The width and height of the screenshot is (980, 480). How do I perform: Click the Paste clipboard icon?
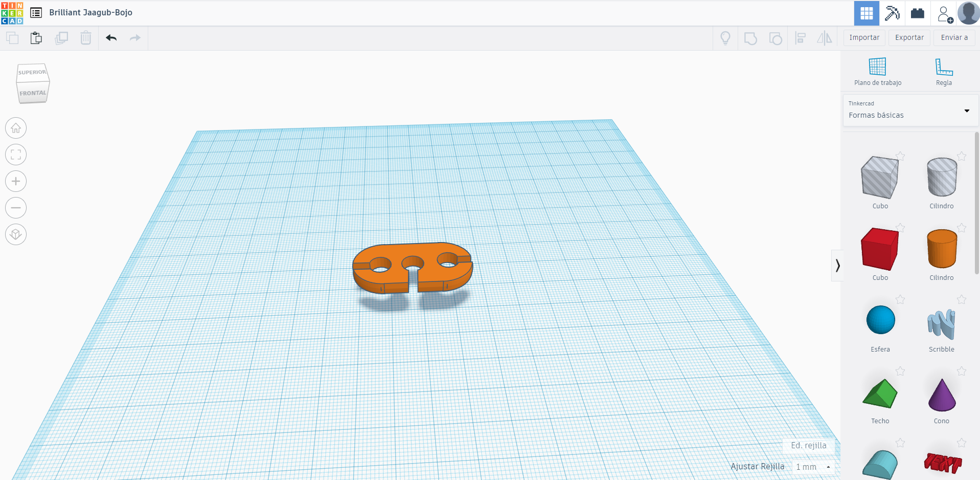point(36,38)
